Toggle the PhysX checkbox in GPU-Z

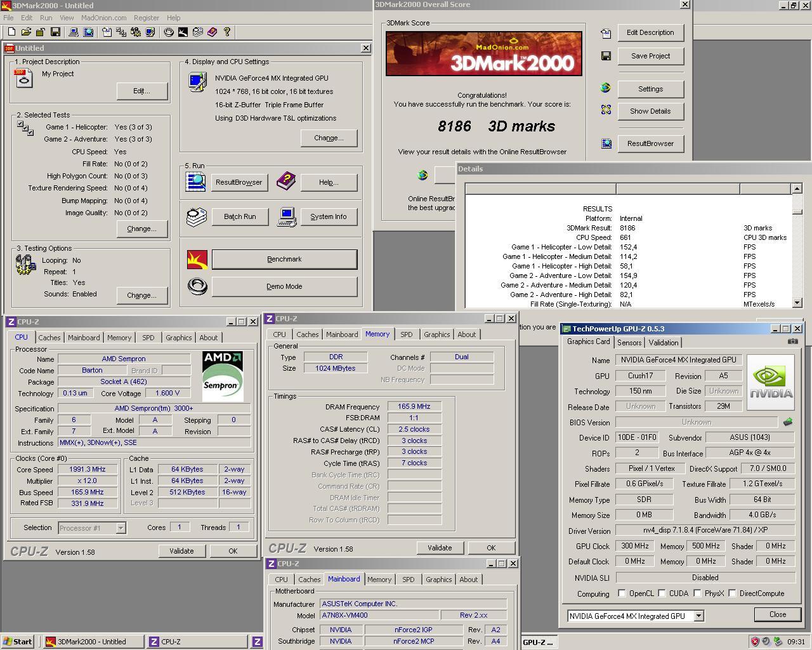pos(697,594)
